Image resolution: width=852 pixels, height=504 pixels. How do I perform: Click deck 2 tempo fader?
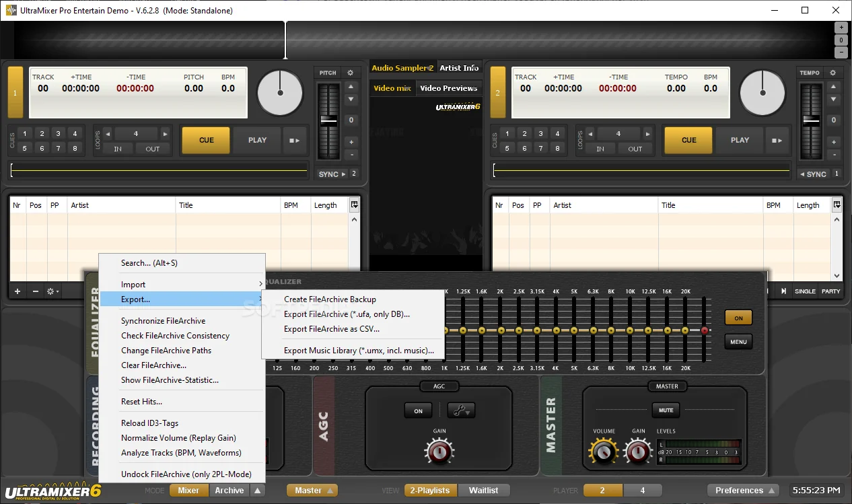[x=811, y=120]
